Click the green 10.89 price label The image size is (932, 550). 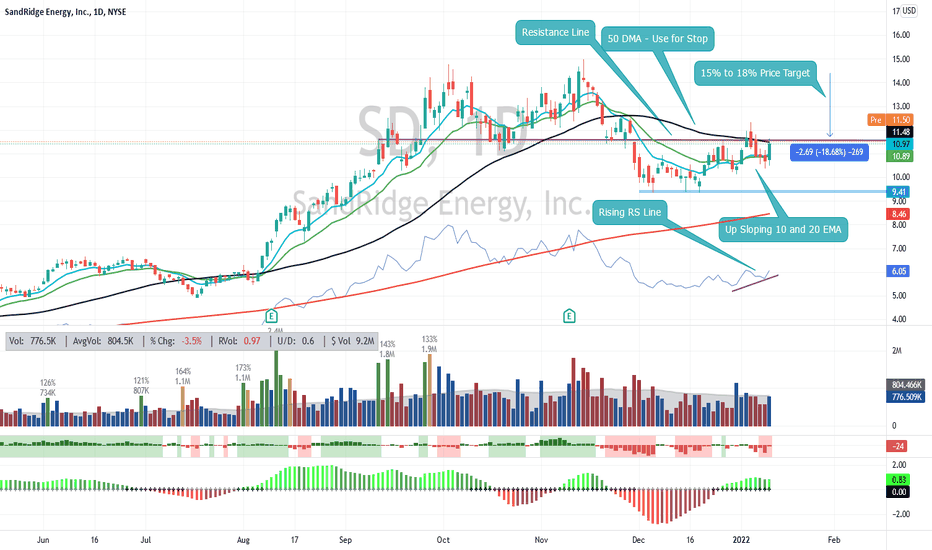(x=900, y=156)
